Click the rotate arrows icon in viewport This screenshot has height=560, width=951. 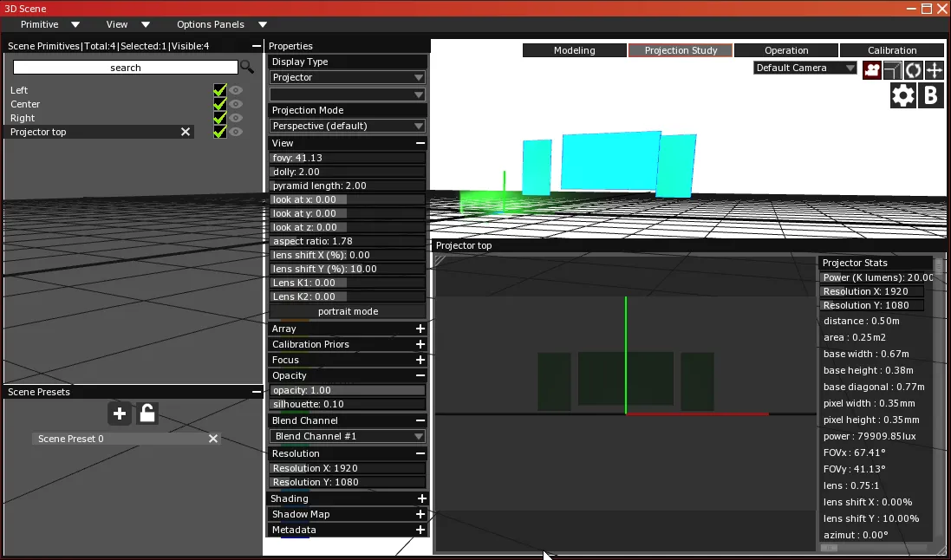click(x=913, y=69)
